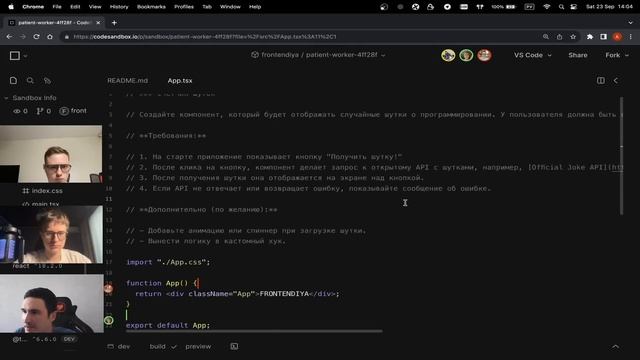The image size is (640, 360).
Task: Click the function App() code line
Action: [162, 283]
